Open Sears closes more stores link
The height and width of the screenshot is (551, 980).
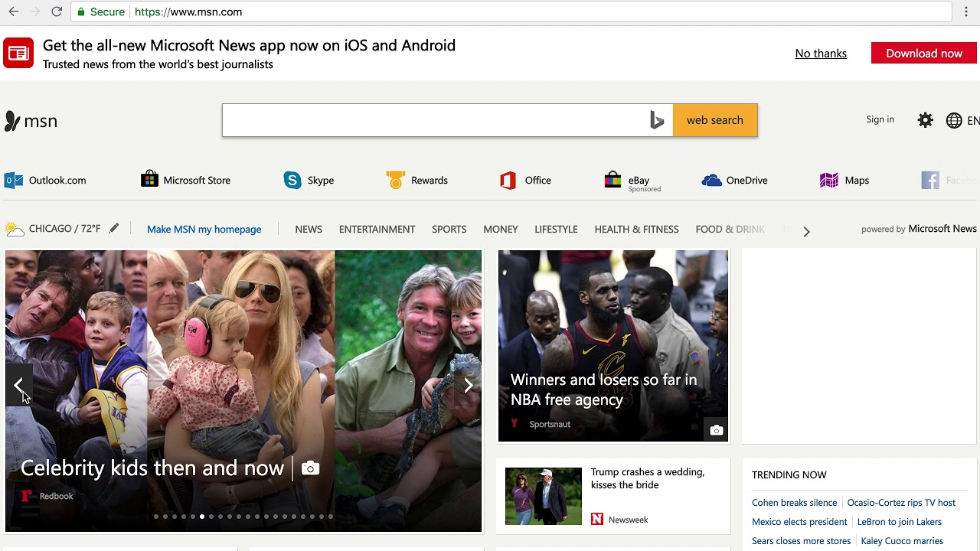click(x=801, y=541)
